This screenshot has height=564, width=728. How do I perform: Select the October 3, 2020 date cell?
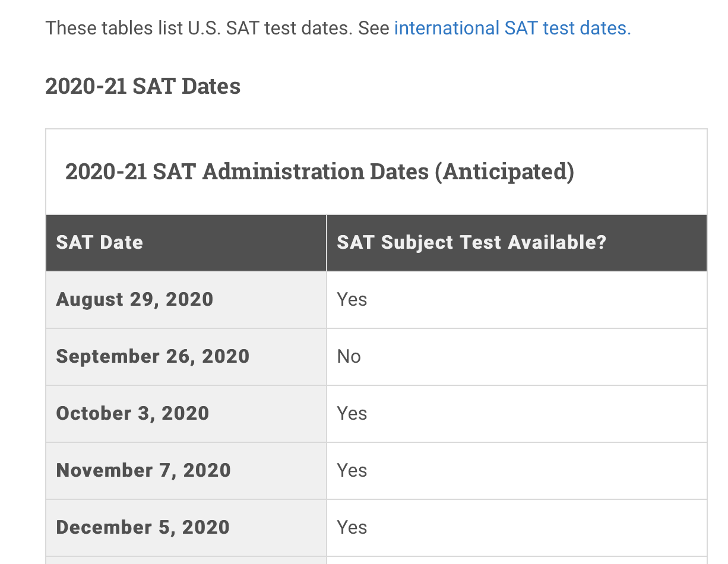click(186, 414)
